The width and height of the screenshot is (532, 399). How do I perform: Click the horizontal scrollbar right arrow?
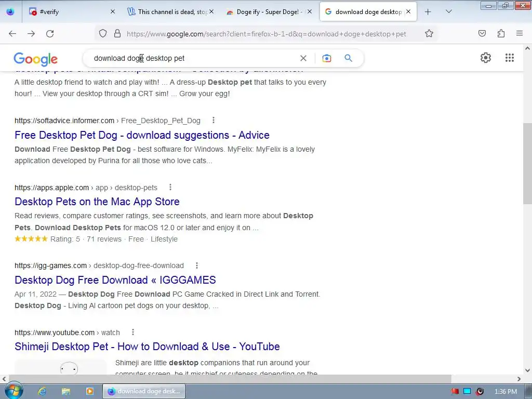[519, 379]
